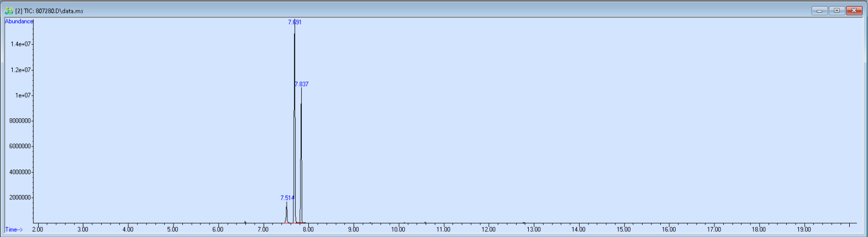The width and height of the screenshot is (868, 237).
Task: Click the 9.00 time axis label
Action: (354, 229)
